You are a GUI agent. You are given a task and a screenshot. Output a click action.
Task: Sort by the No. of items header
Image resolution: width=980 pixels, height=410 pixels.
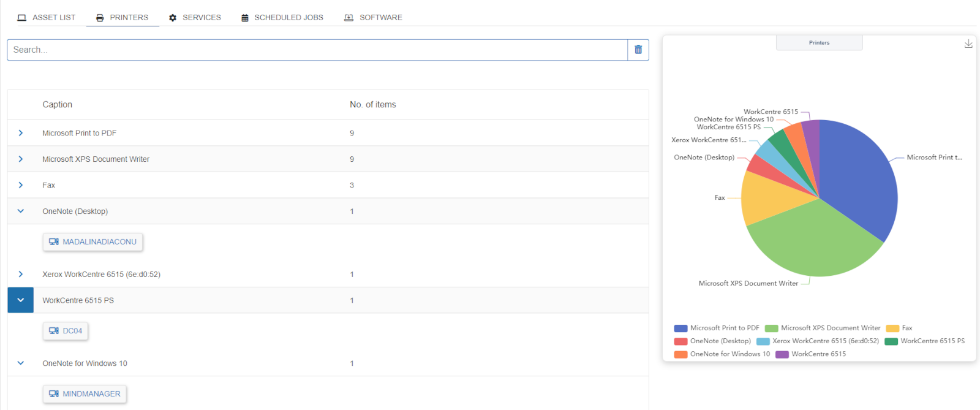(x=373, y=105)
